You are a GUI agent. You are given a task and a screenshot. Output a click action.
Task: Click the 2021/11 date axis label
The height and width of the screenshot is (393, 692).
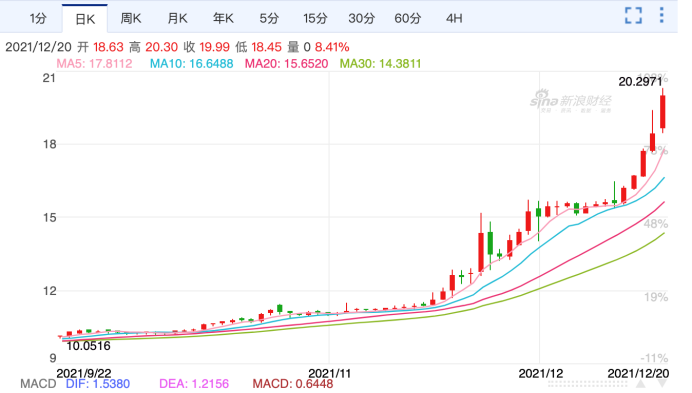[x=329, y=373]
